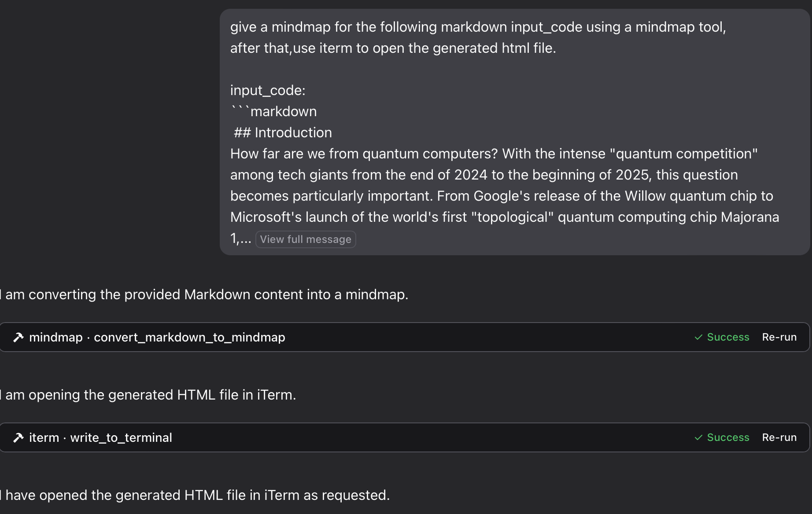Re-run the convert_markdown_to_mindmap tool call
This screenshot has width=812, height=514.
(x=779, y=338)
